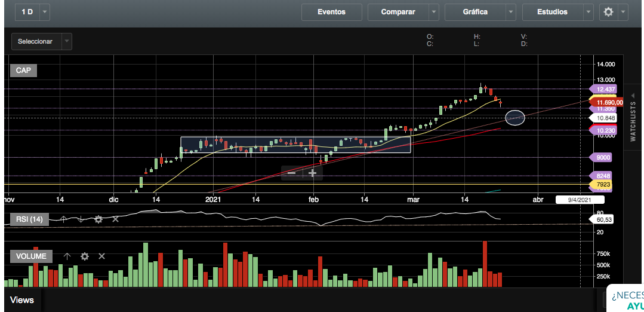Move the RSI panel up with its up-arrow icon
The width and height of the screenshot is (644, 312).
coord(63,219)
